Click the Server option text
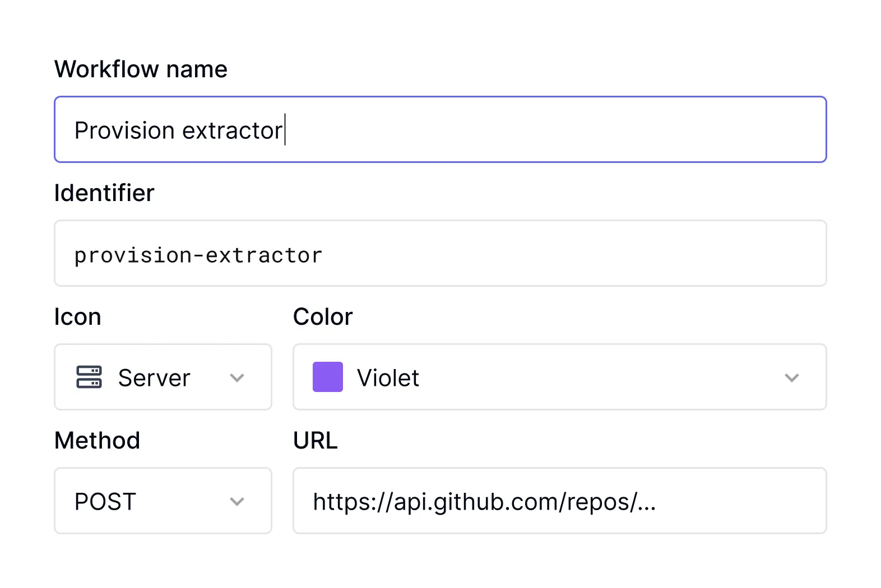The width and height of the screenshot is (881, 588). (x=154, y=378)
